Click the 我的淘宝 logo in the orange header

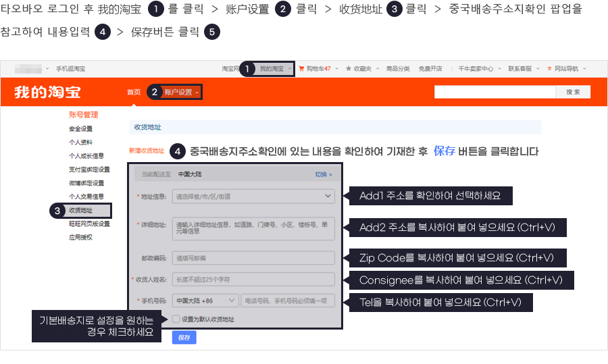pyautogui.click(x=47, y=93)
